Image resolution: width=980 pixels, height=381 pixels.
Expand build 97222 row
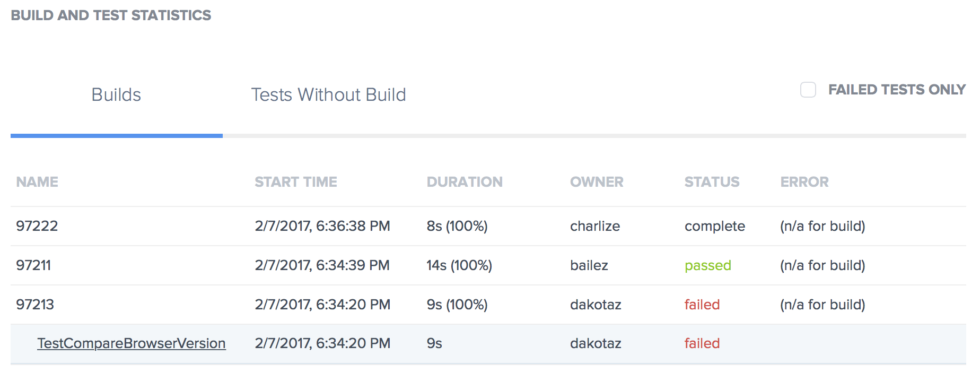pos(37,226)
